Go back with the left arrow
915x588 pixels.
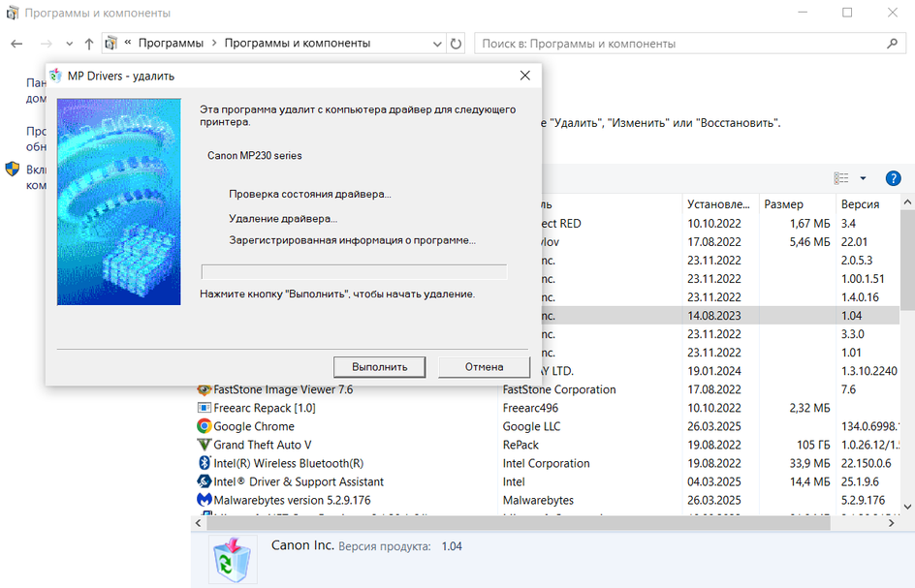pyautogui.click(x=16, y=44)
